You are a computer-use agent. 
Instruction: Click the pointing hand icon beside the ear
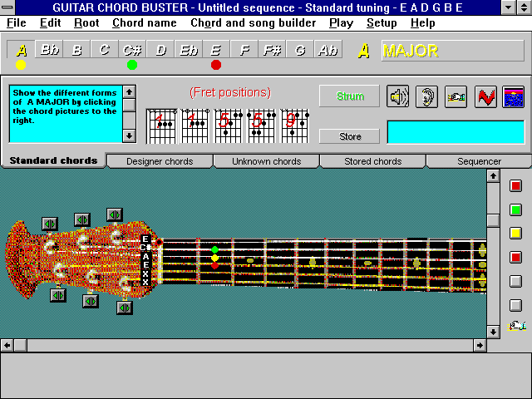[x=456, y=96]
